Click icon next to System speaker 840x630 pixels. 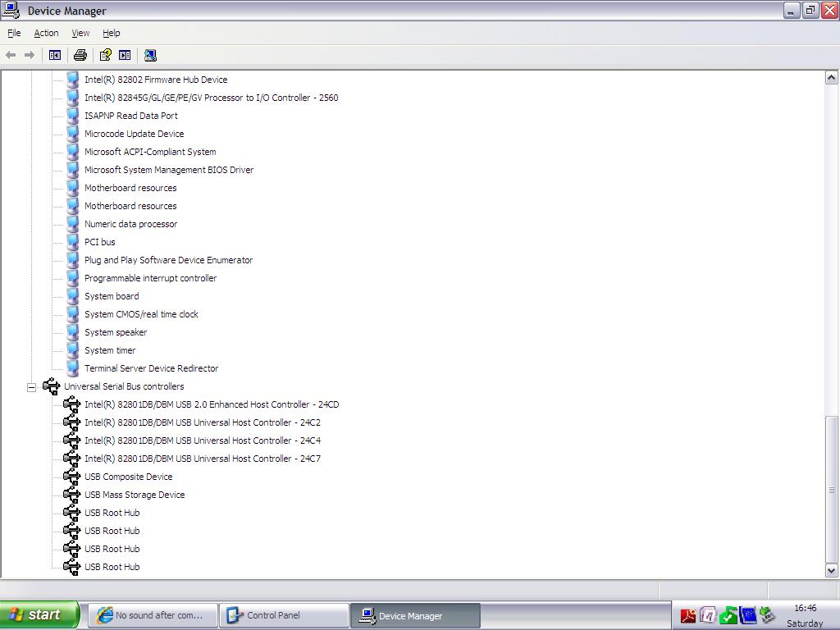tap(73, 332)
